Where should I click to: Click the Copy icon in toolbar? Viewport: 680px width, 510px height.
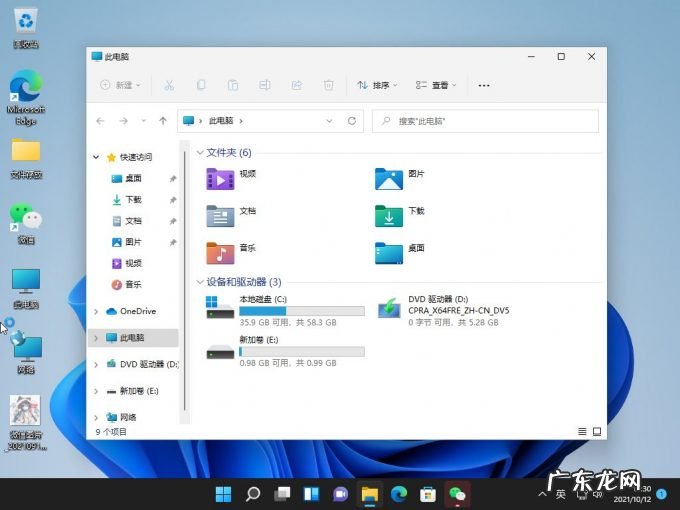pyautogui.click(x=201, y=85)
